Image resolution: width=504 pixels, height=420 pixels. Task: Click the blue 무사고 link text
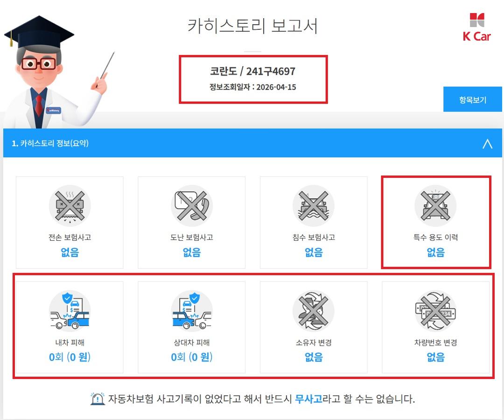pos(308,399)
